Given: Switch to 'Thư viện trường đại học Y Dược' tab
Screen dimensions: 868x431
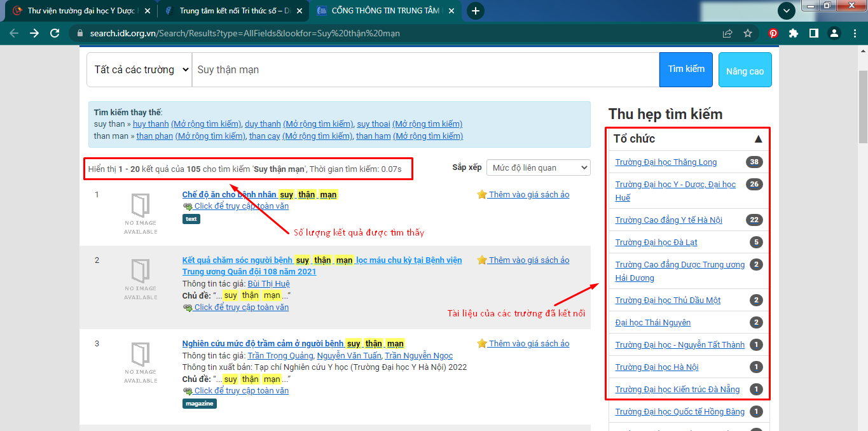Looking at the screenshot, I should coord(81,11).
